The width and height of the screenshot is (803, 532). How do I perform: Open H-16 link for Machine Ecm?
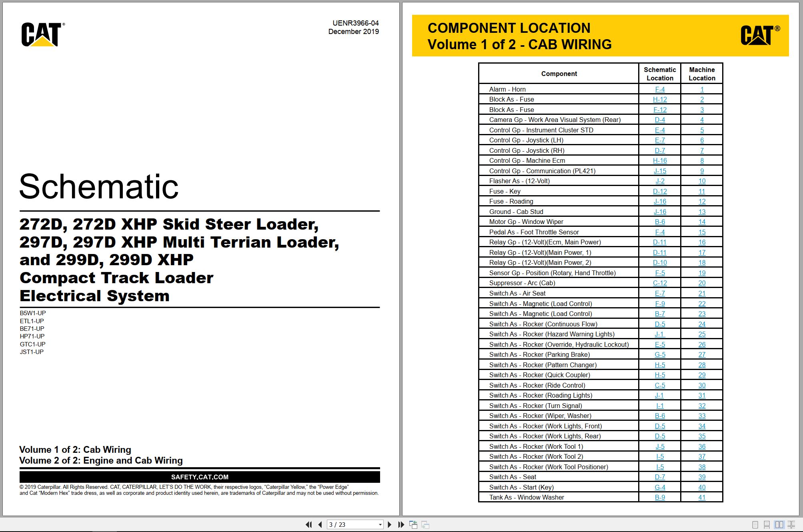(660, 160)
